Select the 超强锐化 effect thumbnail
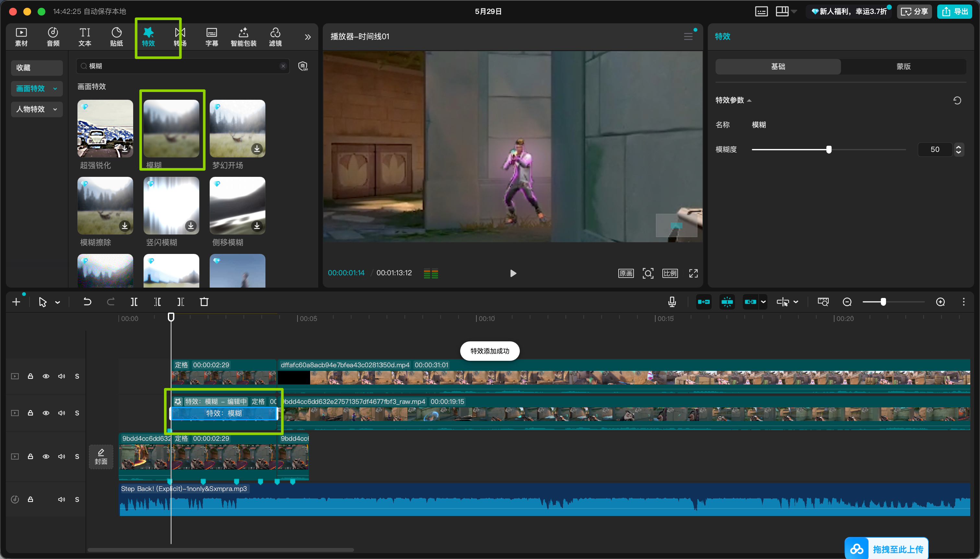The height and width of the screenshot is (559, 980). tap(105, 129)
